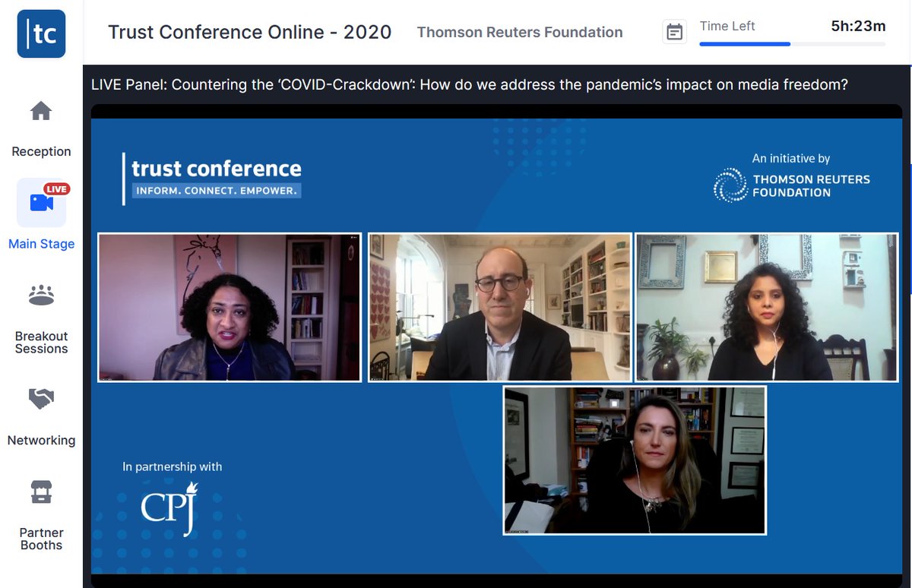Select the Partner Booths label
The width and height of the screenshot is (912, 588).
41,539
